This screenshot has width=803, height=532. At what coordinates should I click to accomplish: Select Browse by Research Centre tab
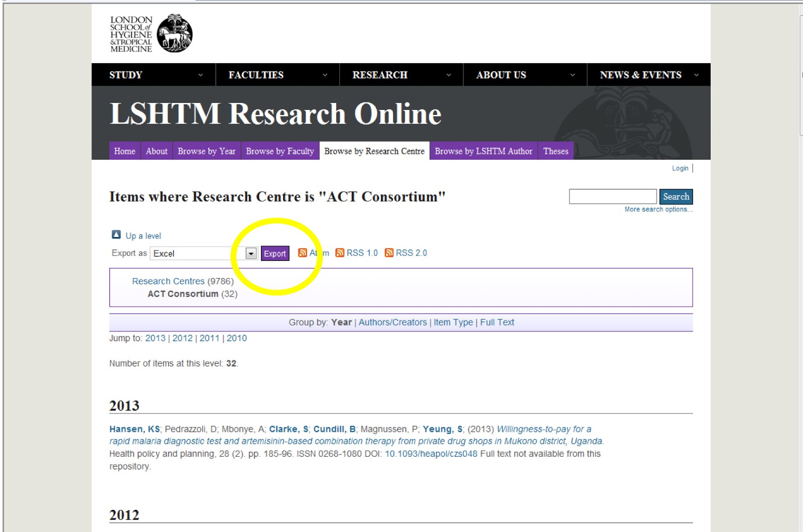coord(374,151)
